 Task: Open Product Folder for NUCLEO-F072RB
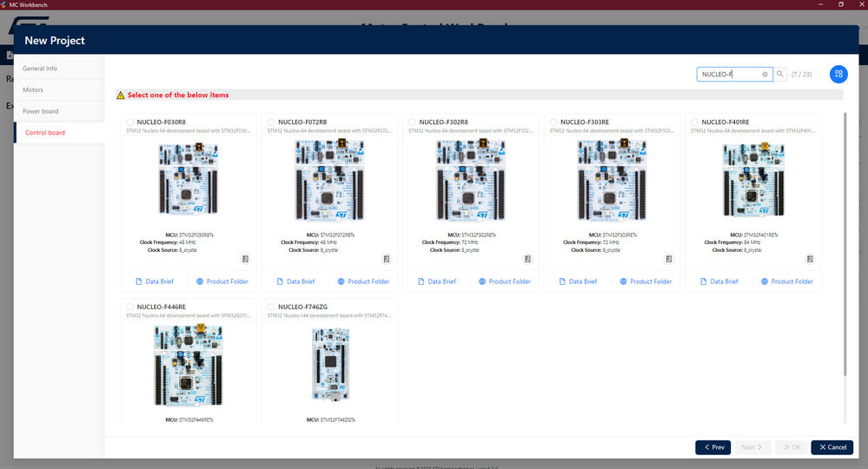(364, 281)
